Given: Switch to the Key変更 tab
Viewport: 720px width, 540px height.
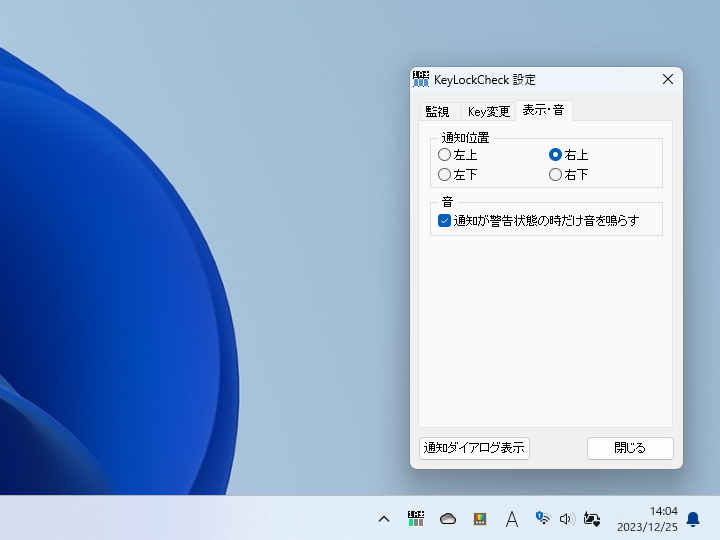Looking at the screenshot, I should [x=489, y=112].
